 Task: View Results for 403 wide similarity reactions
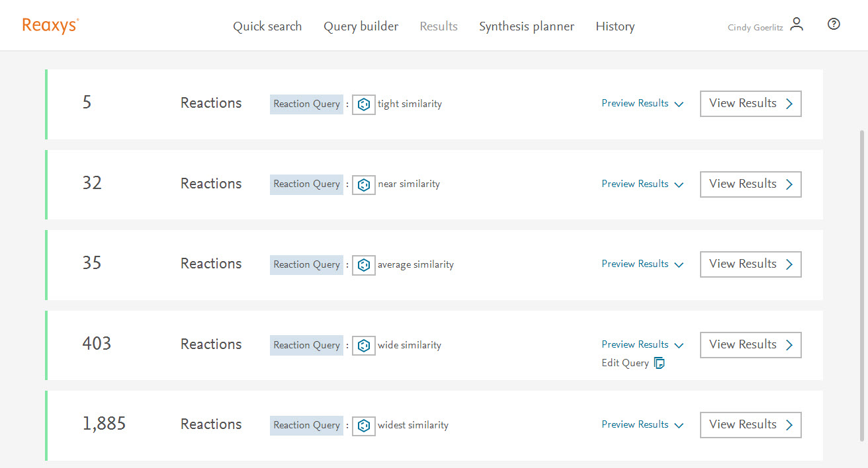coord(750,345)
